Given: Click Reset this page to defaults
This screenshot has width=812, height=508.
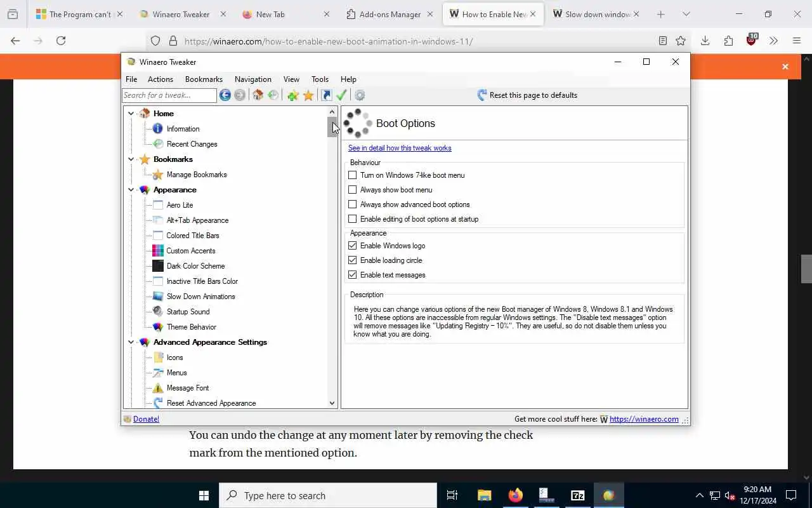Looking at the screenshot, I should tap(527, 95).
